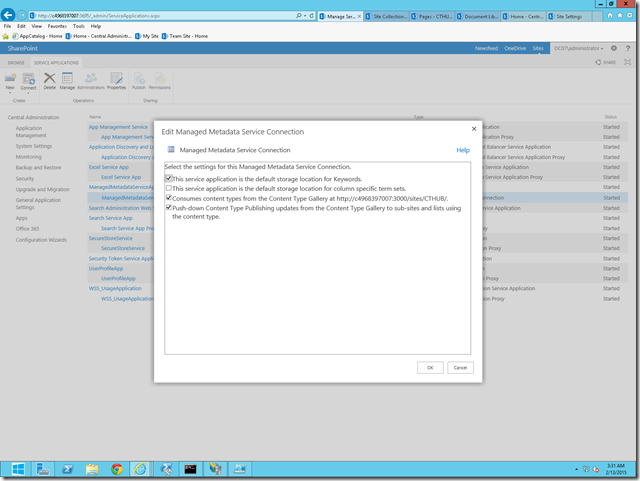Switch to the Document Lib browser tab
This screenshot has width=640, height=481.
point(478,16)
